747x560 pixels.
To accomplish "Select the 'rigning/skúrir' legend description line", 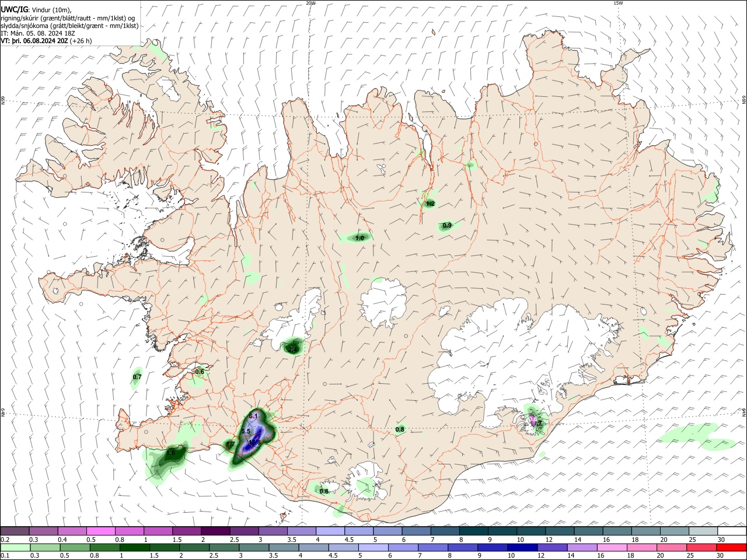I will pyautogui.click(x=68, y=17).
